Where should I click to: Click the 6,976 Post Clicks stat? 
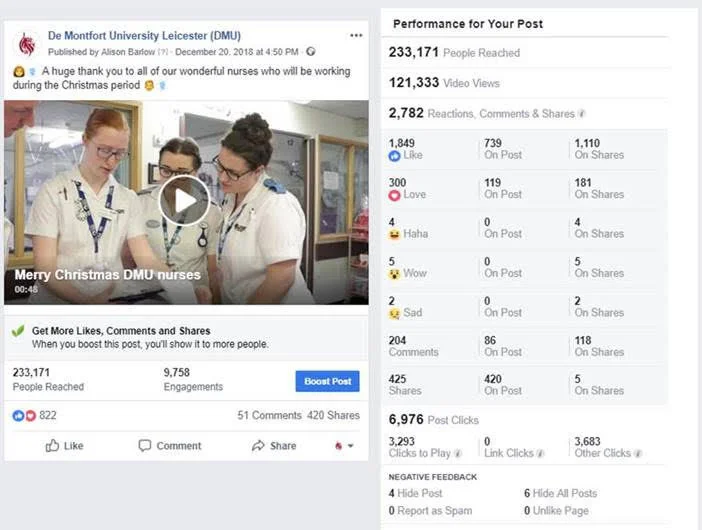pos(433,419)
